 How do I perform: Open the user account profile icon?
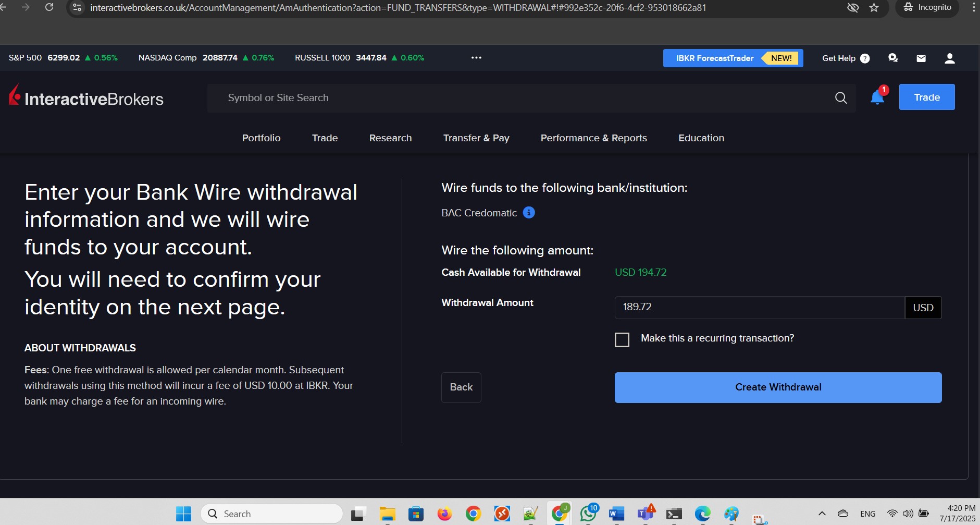click(x=950, y=58)
